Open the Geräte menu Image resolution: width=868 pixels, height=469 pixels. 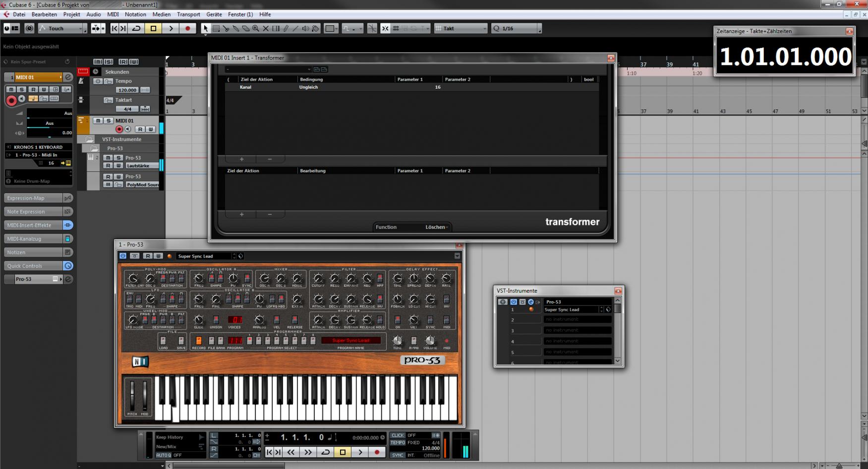214,14
